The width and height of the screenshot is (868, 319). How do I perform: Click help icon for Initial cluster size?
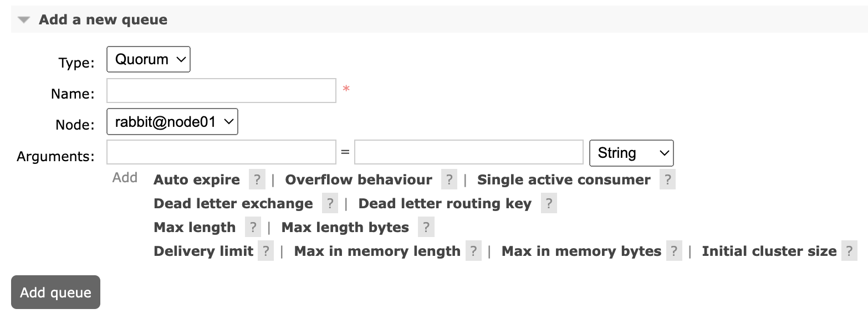click(849, 251)
